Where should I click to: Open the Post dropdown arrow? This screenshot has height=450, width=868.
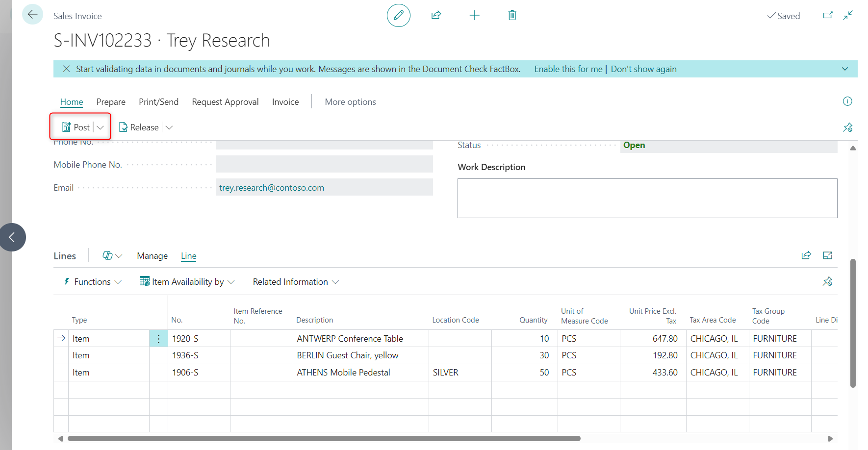(101, 127)
